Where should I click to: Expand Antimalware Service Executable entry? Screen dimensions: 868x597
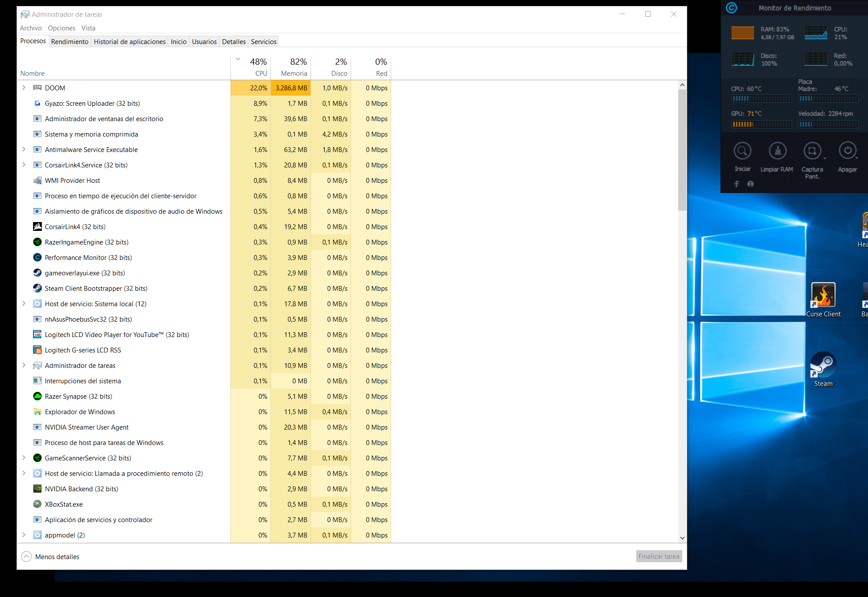[24, 149]
